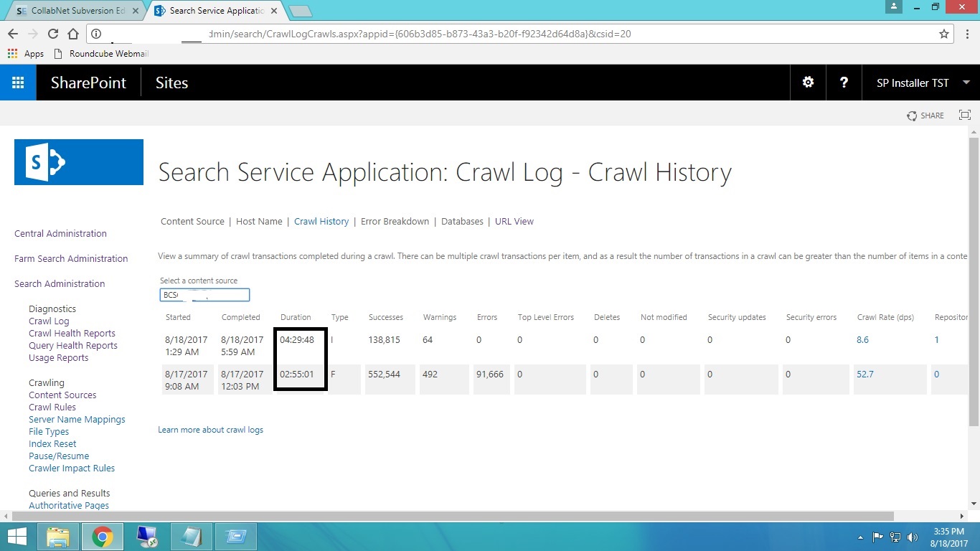980x551 pixels.
Task: Select the Crawl History view
Action: [321, 222]
